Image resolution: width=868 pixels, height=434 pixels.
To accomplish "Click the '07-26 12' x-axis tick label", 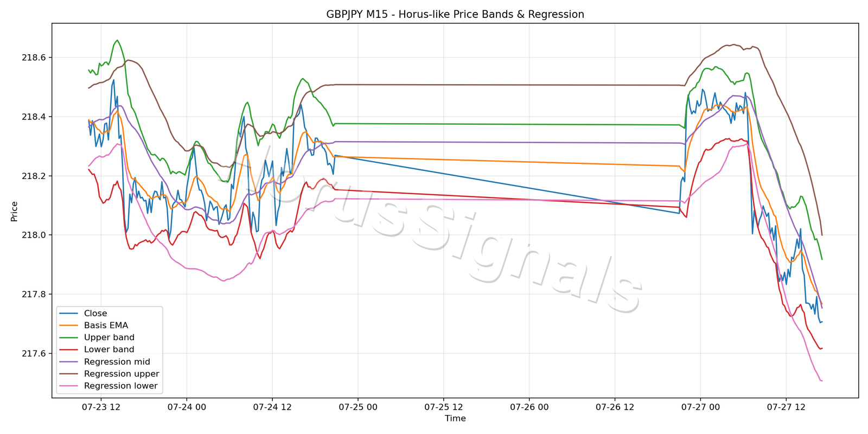I will 615,407.
